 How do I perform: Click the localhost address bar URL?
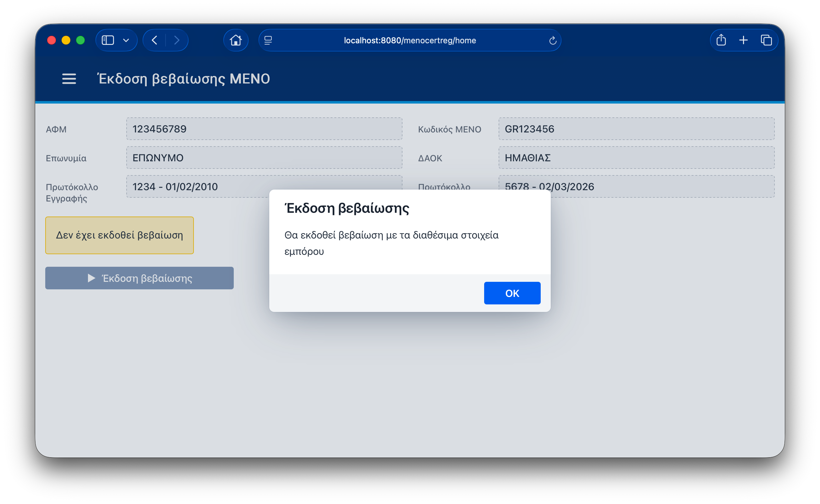pos(410,40)
